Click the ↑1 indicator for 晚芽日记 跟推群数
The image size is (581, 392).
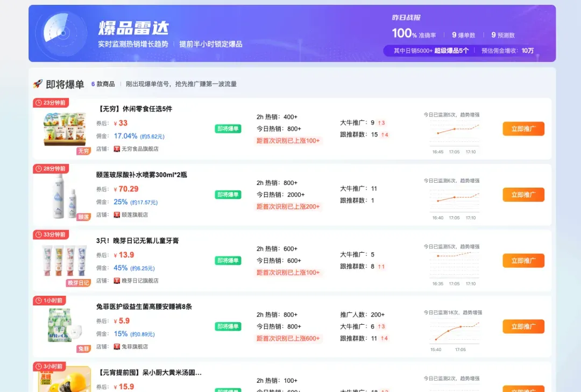point(381,266)
